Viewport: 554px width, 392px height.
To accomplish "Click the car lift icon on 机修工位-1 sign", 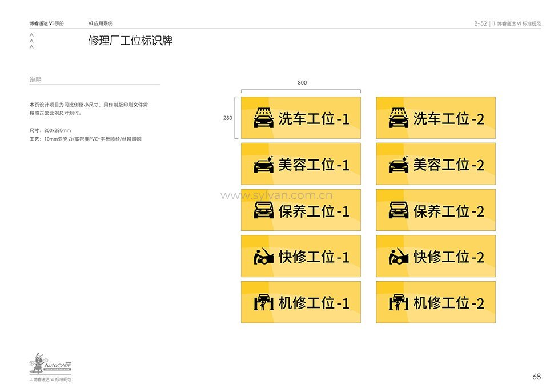I will click(x=263, y=302).
